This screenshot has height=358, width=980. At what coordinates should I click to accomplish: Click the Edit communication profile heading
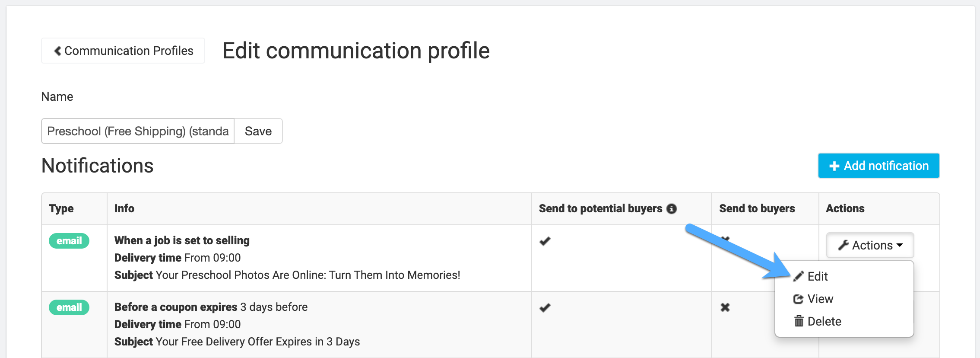(356, 51)
